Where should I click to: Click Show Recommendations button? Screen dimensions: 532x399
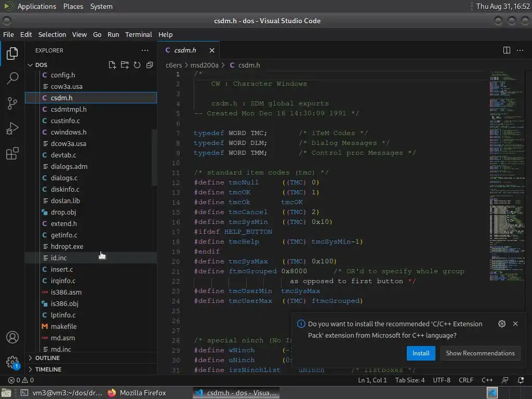[x=480, y=353]
